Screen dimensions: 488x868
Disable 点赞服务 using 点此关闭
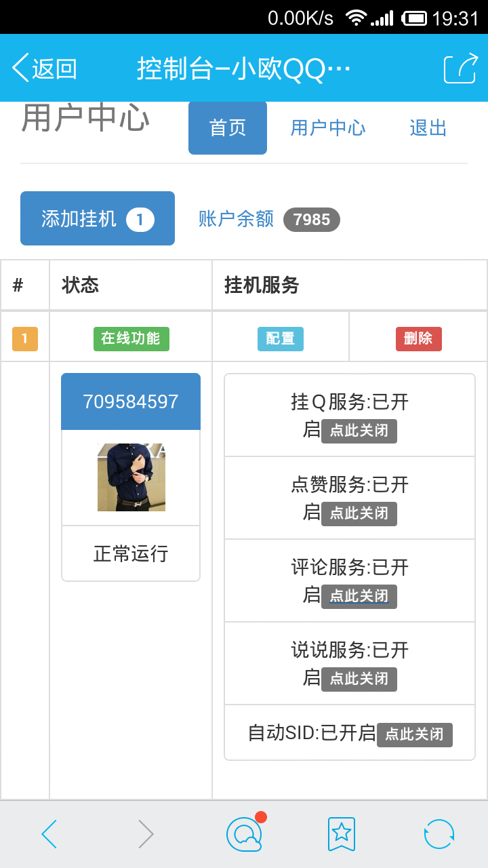tap(359, 514)
